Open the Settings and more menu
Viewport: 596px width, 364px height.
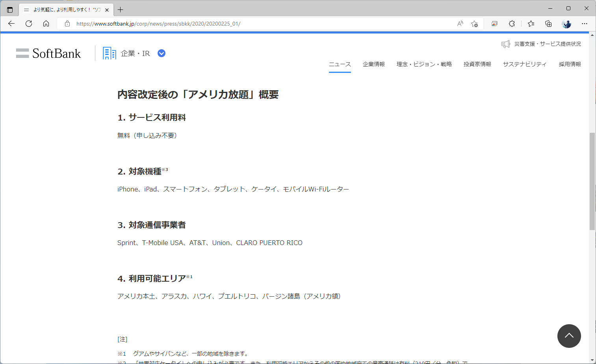tap(585, 24)
